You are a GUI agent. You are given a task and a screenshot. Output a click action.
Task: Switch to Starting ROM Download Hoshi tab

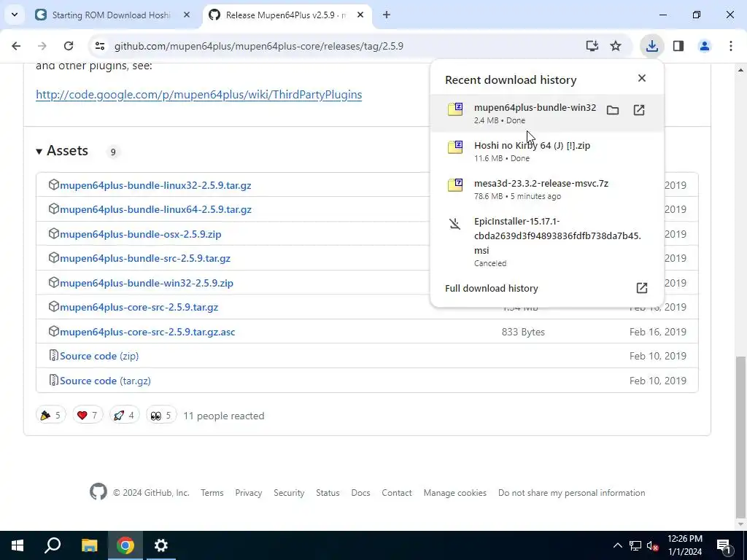pyautogui.click(x=113, y=15)
